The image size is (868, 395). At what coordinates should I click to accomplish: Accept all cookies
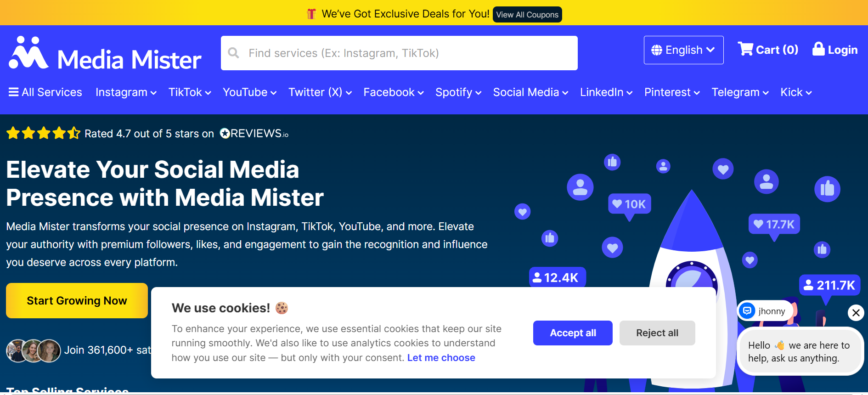tap(573, 333)
